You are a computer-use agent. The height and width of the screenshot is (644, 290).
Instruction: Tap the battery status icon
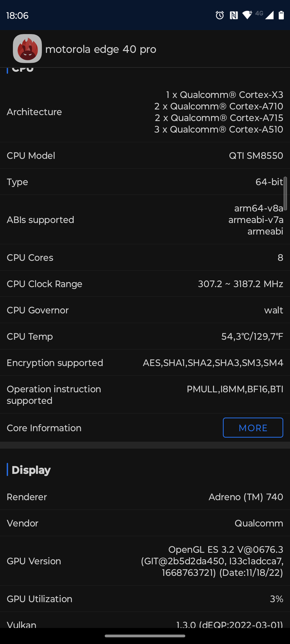point(281,15)
